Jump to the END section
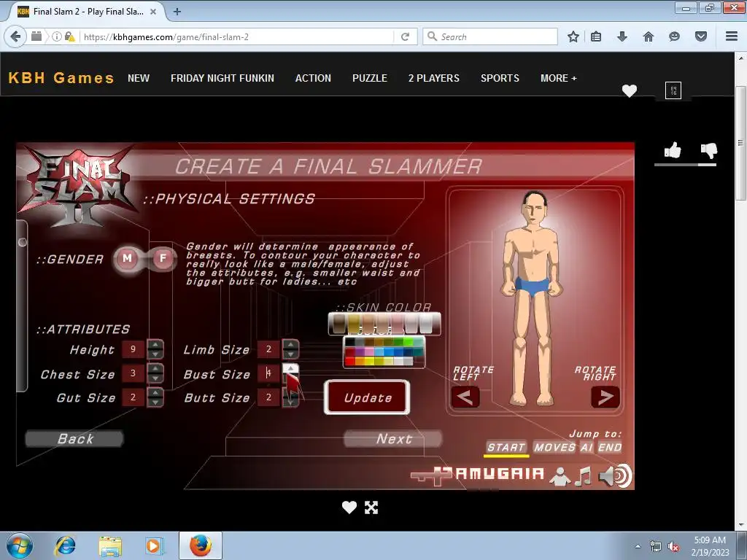Screen dimensions: 747x560 tap(610, 447)
